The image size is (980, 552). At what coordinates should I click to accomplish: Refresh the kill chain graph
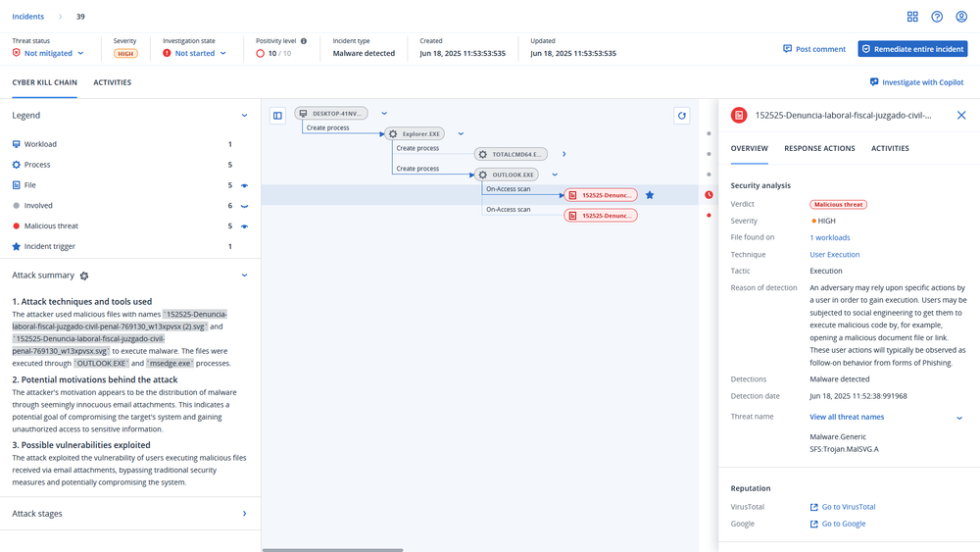[x=682, y=115]
